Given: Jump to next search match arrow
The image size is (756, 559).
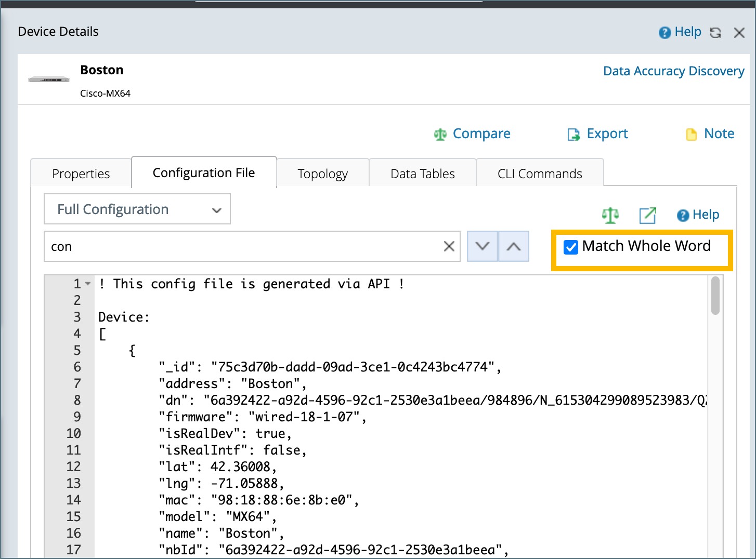Looking at the screenshot, I should (x=483, y=246).
